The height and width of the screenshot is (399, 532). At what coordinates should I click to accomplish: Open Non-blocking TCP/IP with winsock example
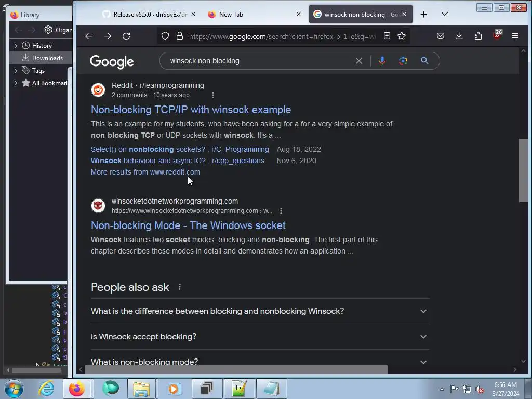pos(191,110)
